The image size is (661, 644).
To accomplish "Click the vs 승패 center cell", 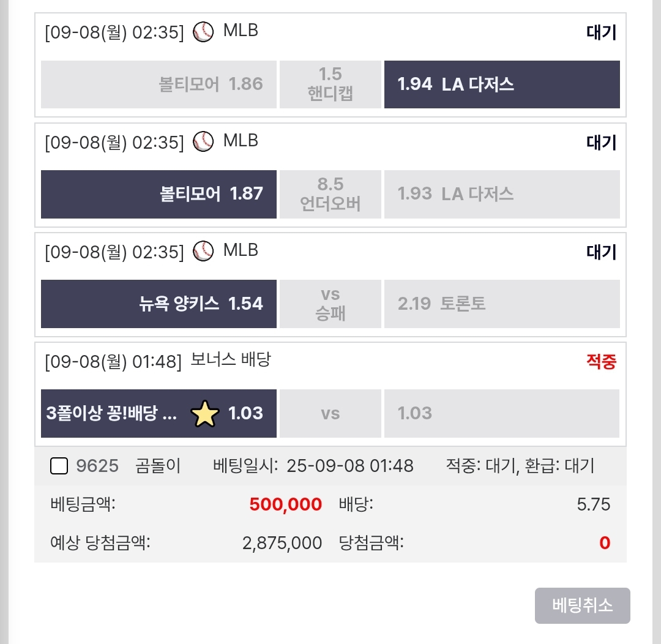I will point(330,304).
